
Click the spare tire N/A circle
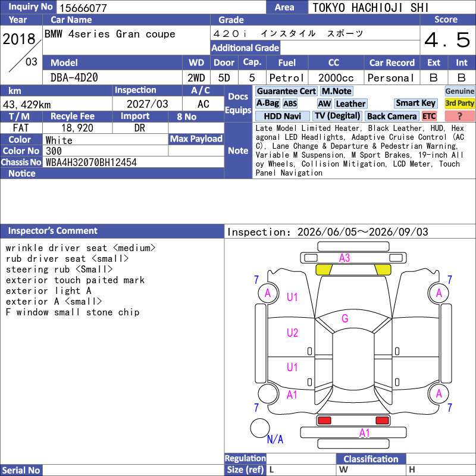pyautogui.click(x=260, y=428)
